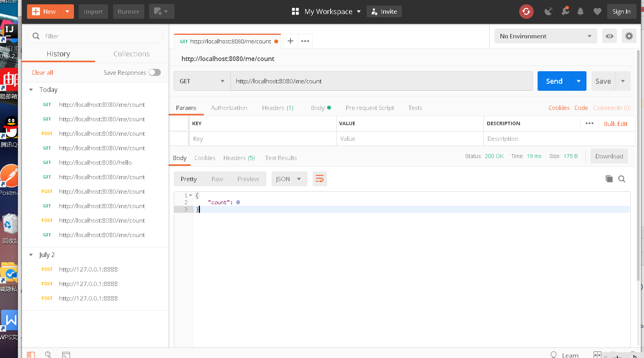Search the response body via magnifier icon
Viewport: 644px width, 358px height.
[x=622, y=179]
